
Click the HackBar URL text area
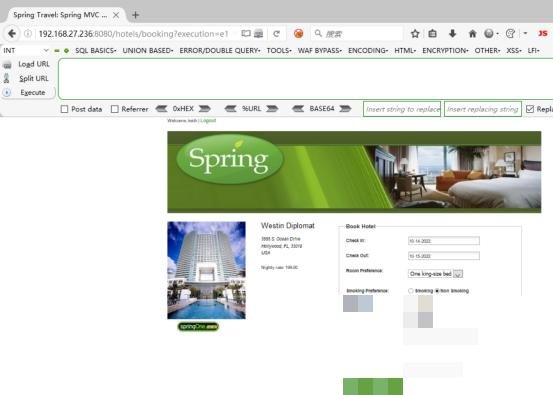tap(305, 79)
